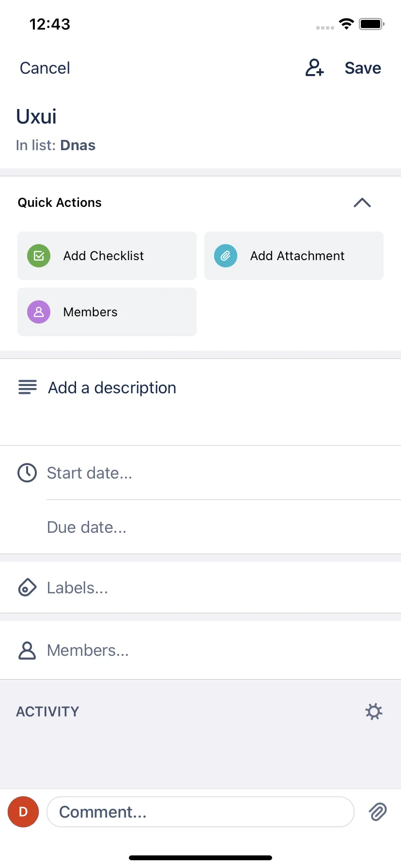Choose Add Checklist quick action
The image size is (401, 868).
(x=107, y=256)
